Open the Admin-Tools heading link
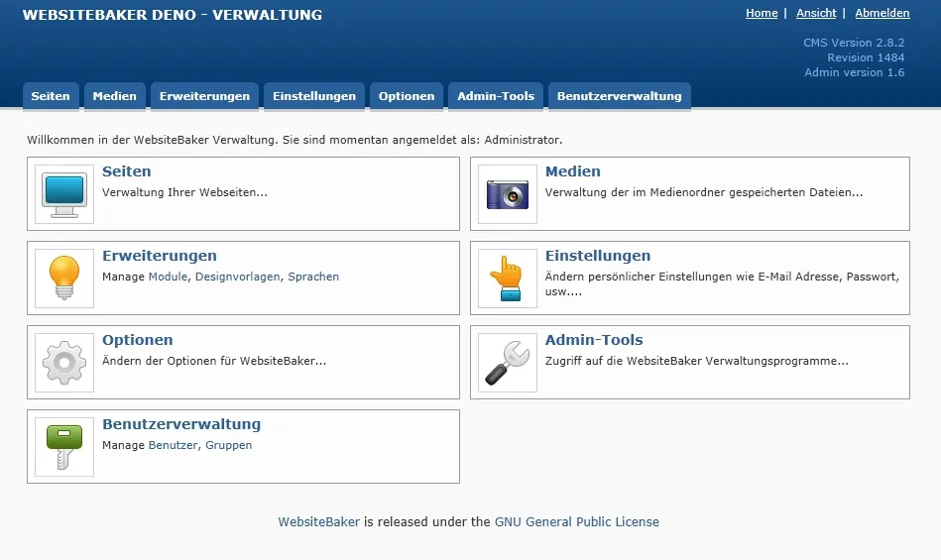This screenshot has height=560, width=941. coord(594,340)
